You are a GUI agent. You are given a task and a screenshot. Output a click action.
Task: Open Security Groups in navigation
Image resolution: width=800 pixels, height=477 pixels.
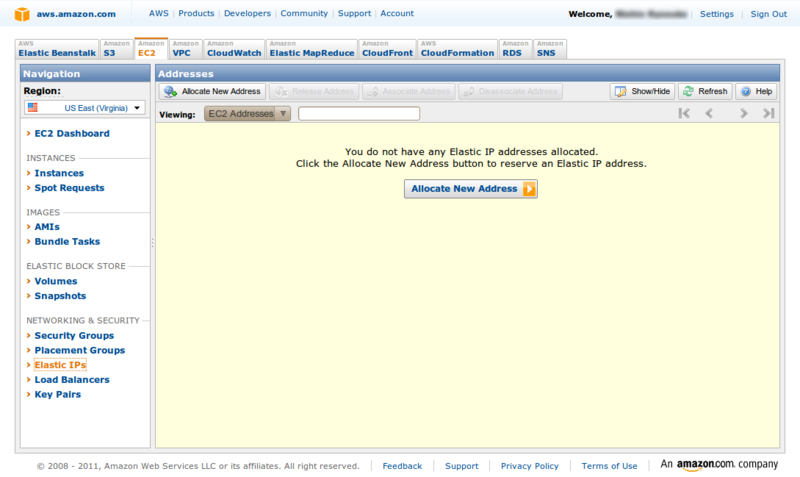point(74,336)
